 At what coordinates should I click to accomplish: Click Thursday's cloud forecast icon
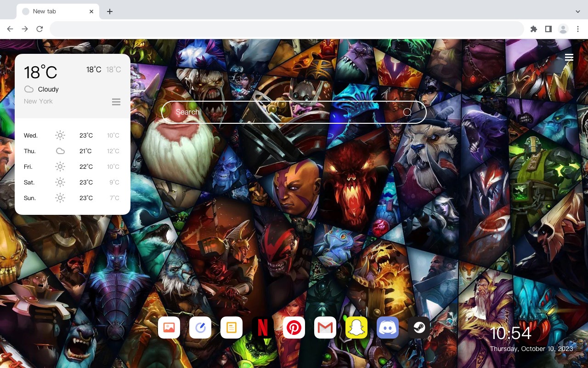click(60, 151)
